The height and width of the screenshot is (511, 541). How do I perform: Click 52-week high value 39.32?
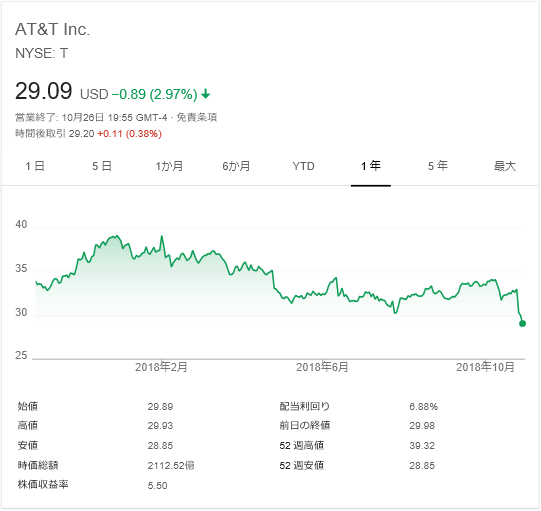click(x=422, y=446)
